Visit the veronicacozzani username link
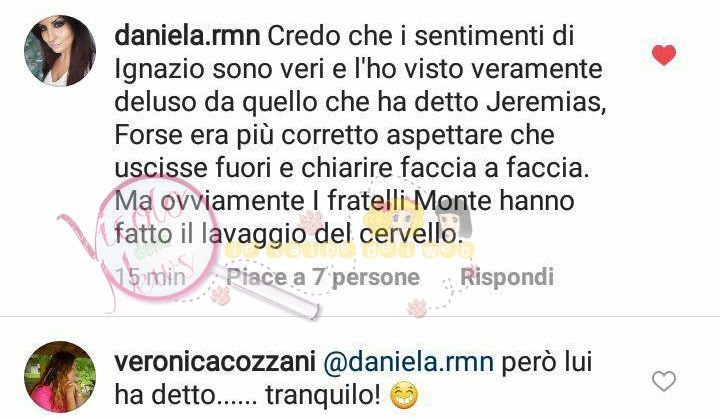The width and height of the screenshot is (720, 419). (x=215, y=362)
